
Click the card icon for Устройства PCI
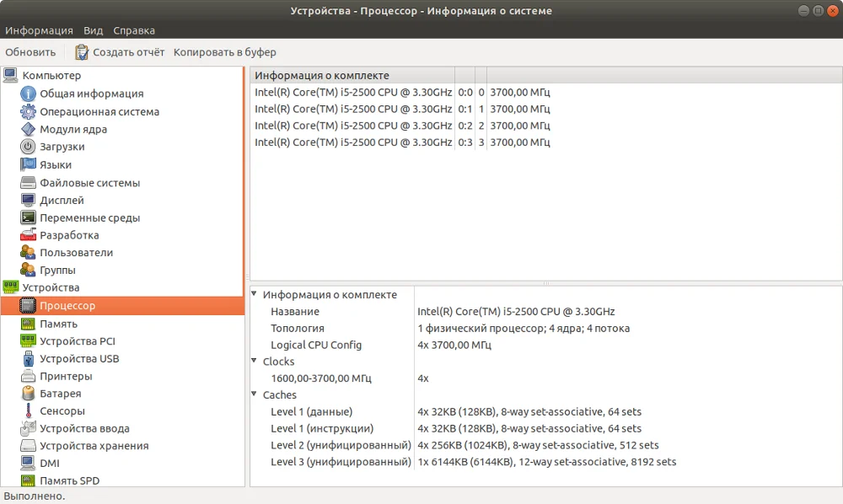tap(28, 340)
